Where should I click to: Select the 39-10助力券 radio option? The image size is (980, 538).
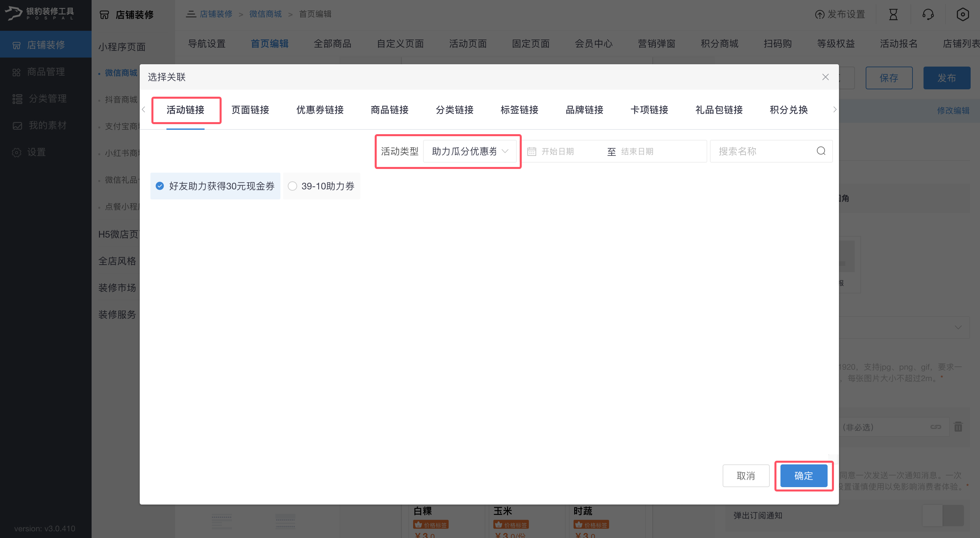click(292, 186)
